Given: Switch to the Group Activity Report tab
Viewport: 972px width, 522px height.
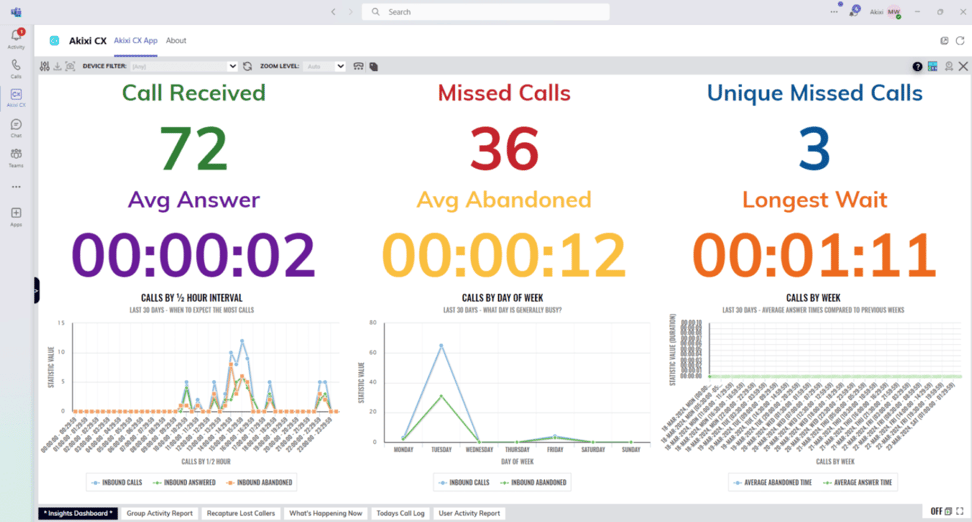Looking at the screenshot, I should [159, 513].
